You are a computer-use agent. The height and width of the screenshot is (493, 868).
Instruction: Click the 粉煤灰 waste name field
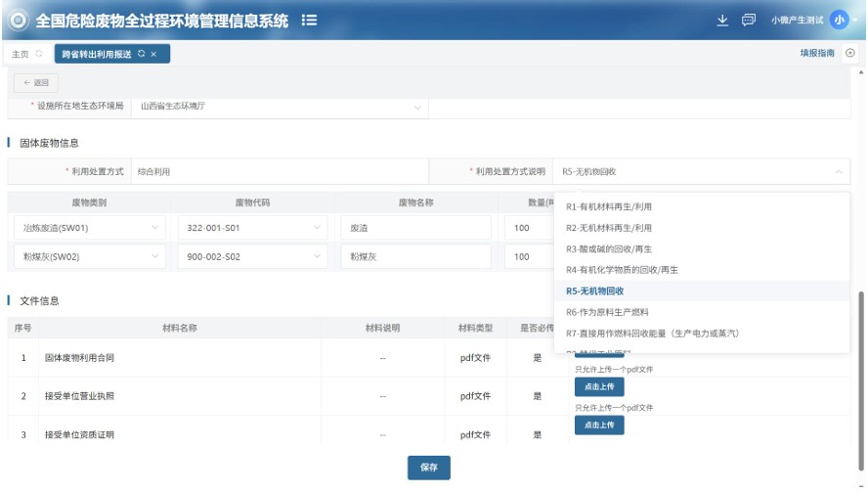(x=415, y=256)
